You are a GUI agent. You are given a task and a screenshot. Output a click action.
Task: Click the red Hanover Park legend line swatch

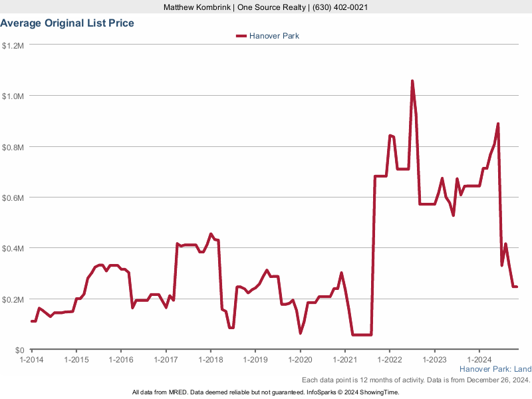point(240,36)
